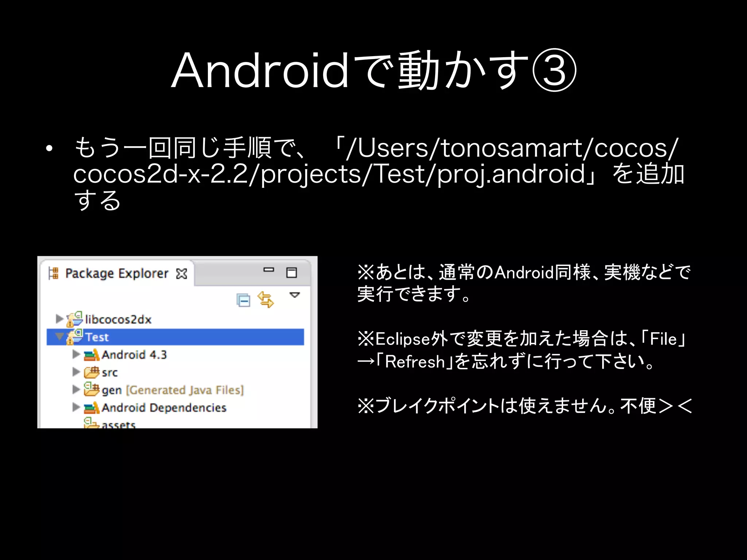Select gen Generated Java Files
Screen dimensions: 747x560
(x=172, y=390)
